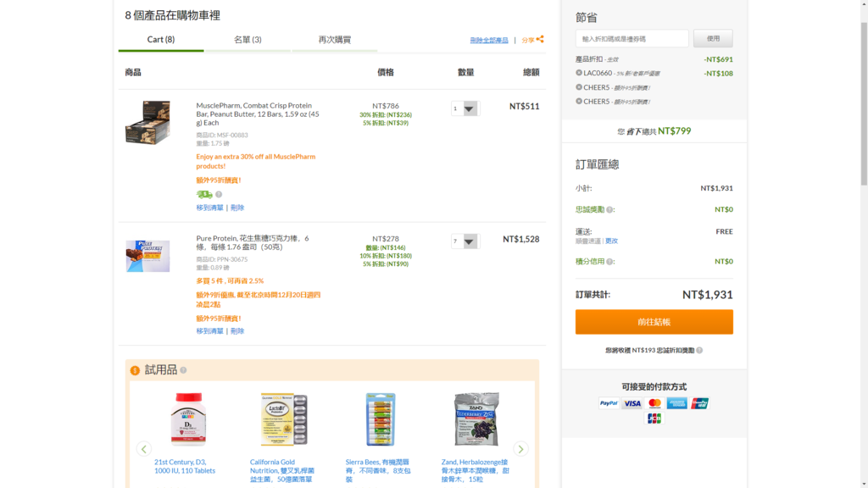
Task: Click the help icon below 前往結帳 button
Action: click(x=699, y=350)
